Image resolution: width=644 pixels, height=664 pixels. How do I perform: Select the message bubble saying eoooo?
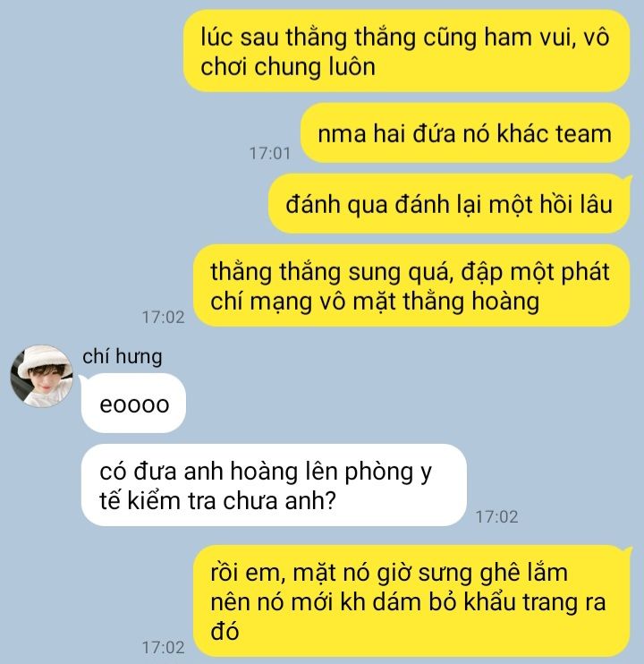tap(133, 403)
